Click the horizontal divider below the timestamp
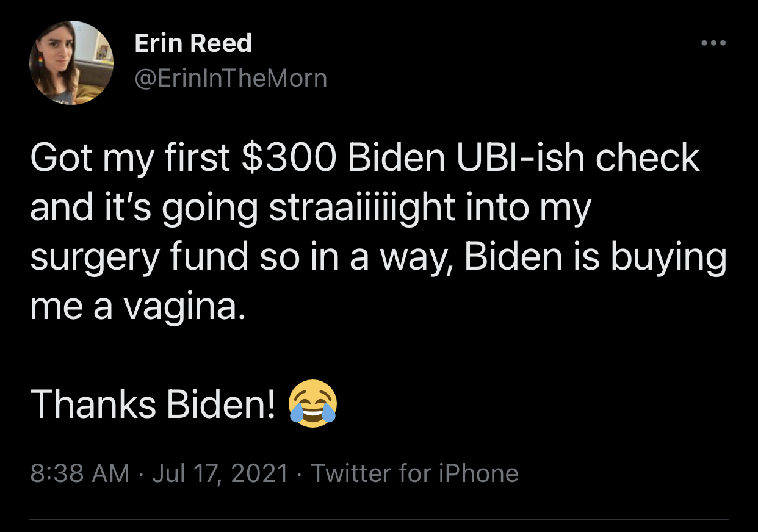The height and width of the screenshot is (532, 758). tap(379, 519)
